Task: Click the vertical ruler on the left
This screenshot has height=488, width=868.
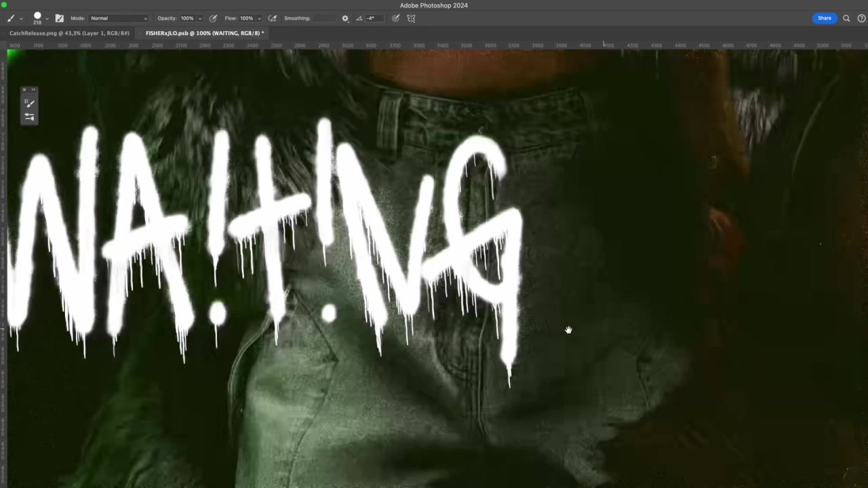Action: pos(3,268)
